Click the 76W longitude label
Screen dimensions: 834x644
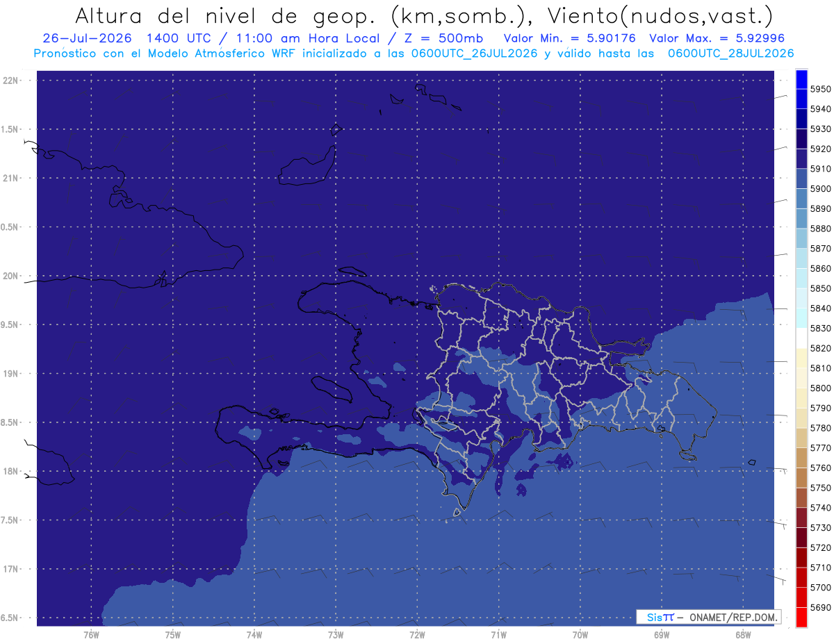point(91,634)
